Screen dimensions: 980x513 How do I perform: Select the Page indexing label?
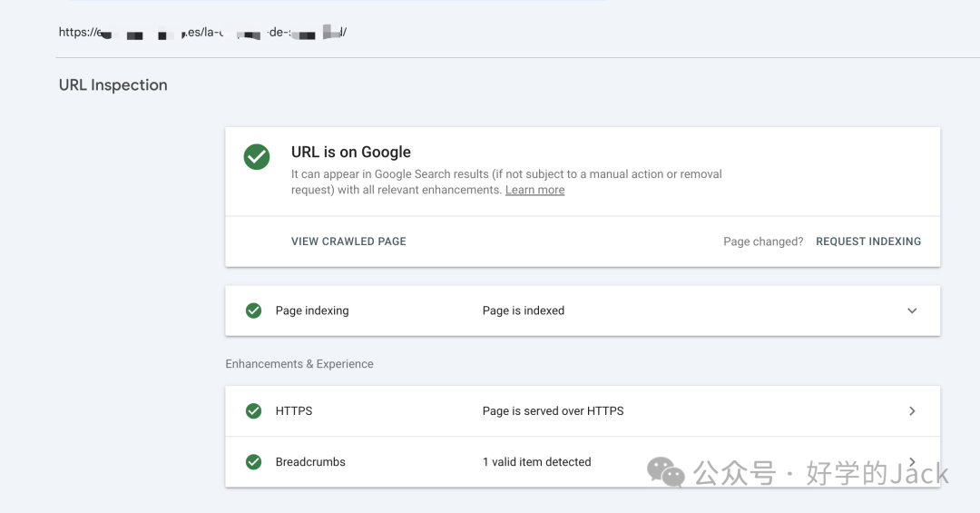(x=312, y=311)
